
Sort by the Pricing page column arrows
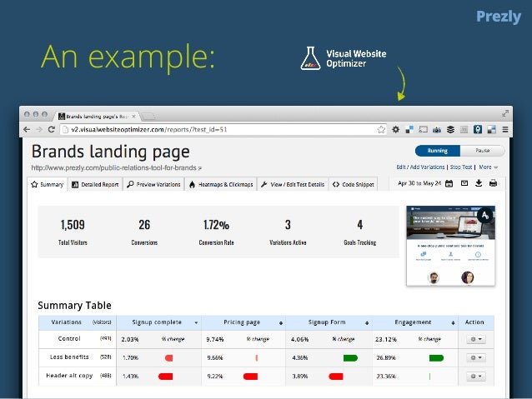(280, 323)
